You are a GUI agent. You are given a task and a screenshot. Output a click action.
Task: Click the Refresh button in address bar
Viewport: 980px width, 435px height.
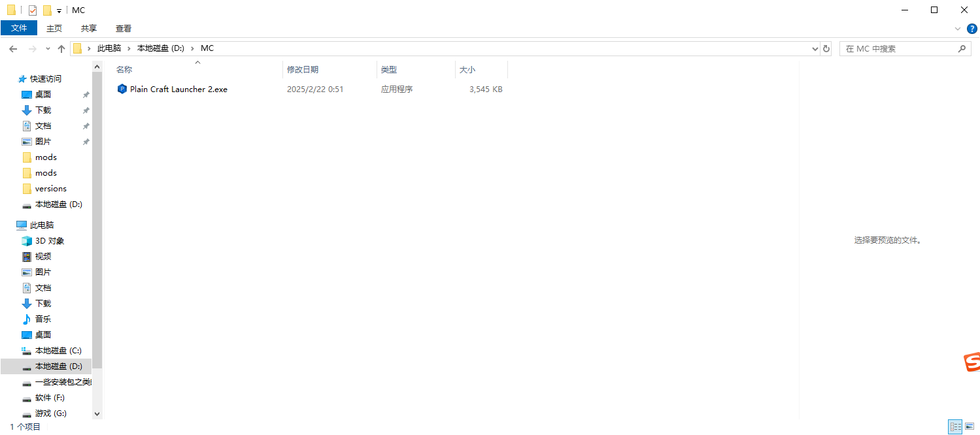click(x=826, y=49)
